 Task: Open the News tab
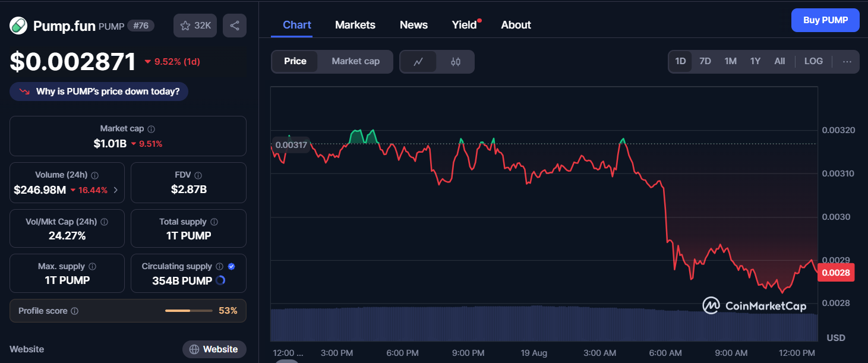click(414, 25)
